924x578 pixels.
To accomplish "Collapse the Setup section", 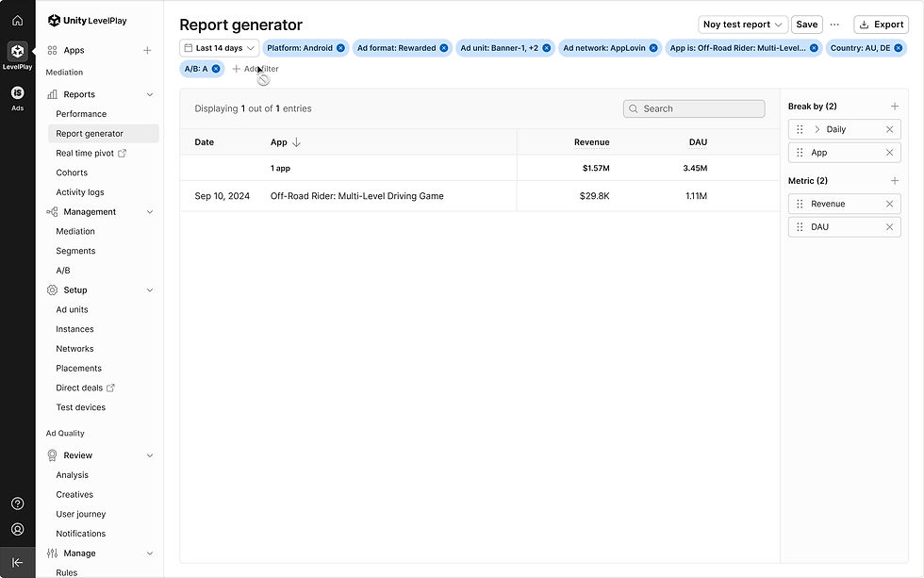I will tap(150, 290).
